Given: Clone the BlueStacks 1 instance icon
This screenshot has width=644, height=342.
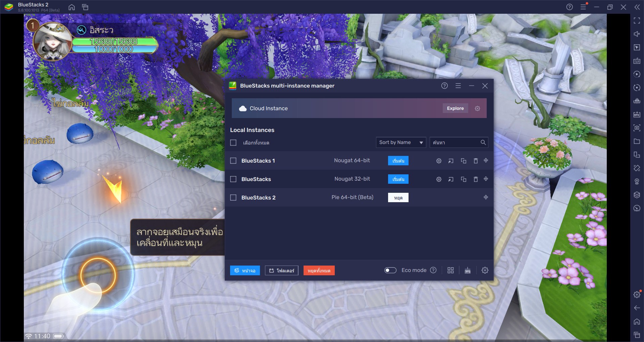Looking at the screenshot, I should (464, 161).
